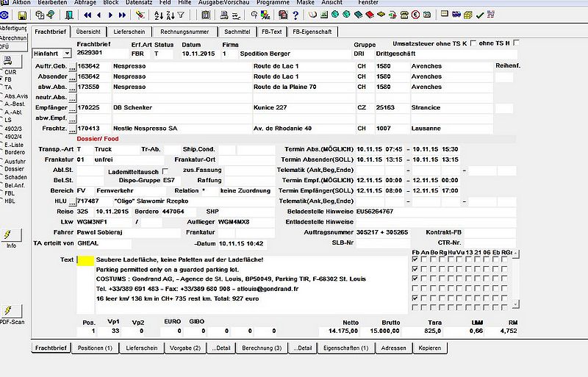Screen dimensions: 588x377
Task: Uncheck Fb box for 'Saubere Ladefläche' text line
Action: coord(415,259)
